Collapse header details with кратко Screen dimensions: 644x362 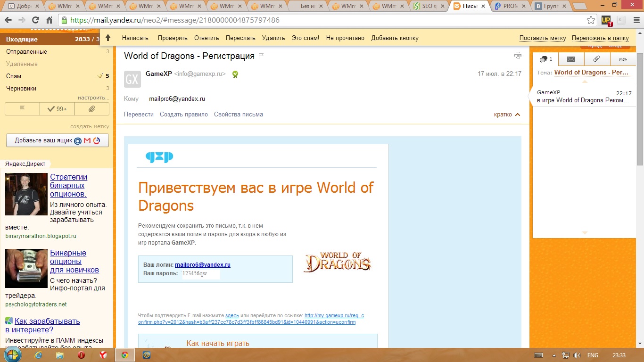pos(507,115)
